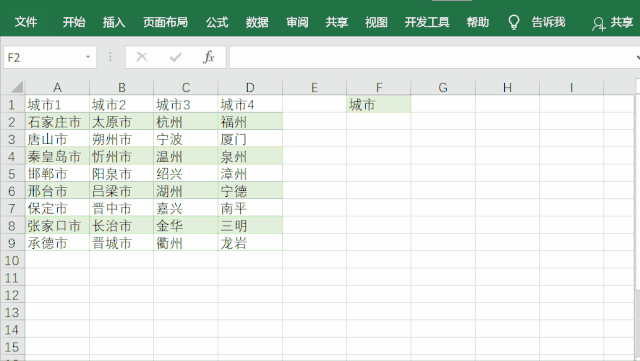This screenshot has width=640, height=361.
Task: Select the cell 漳州
Action: coord(250,174)
